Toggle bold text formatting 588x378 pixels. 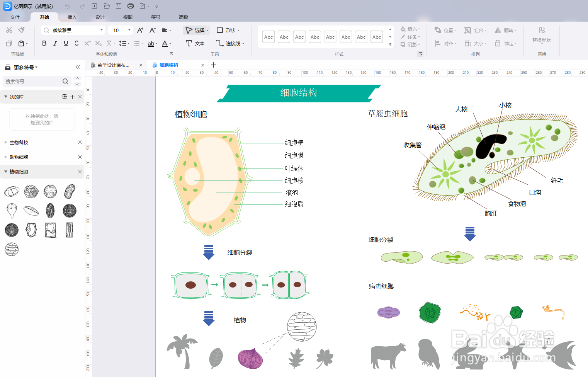pos(44,43)
